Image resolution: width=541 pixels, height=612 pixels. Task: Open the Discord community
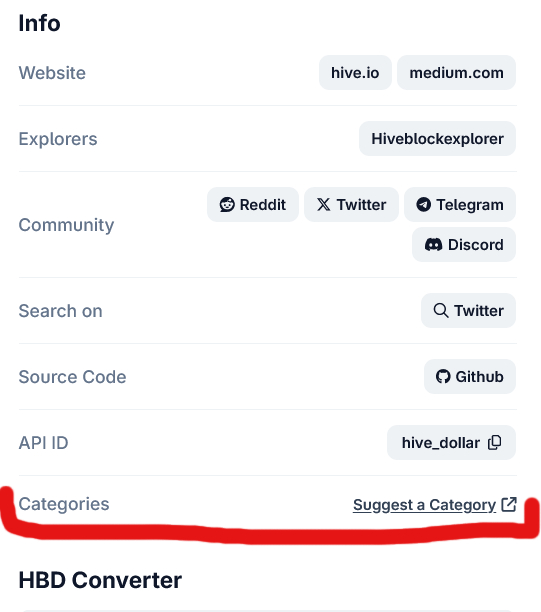pos(464,245)
